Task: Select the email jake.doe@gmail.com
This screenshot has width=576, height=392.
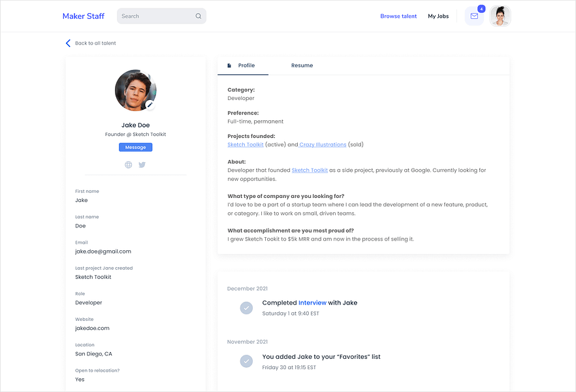Action: (103, 252)
